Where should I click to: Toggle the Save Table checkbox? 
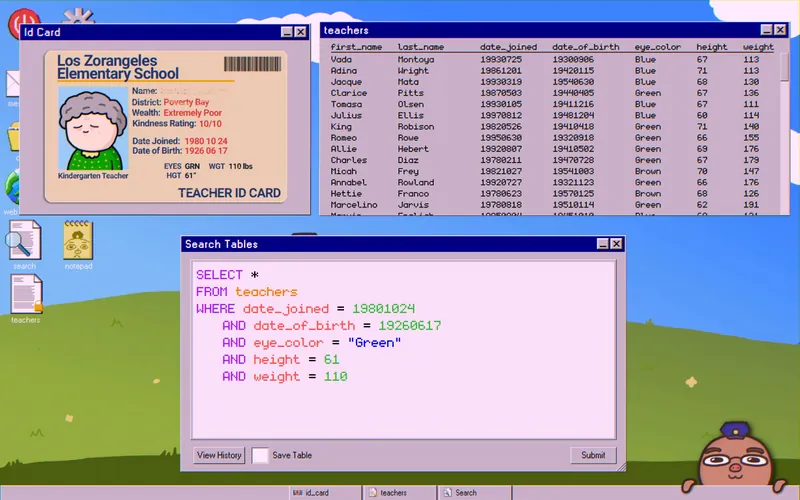point(260,455)
